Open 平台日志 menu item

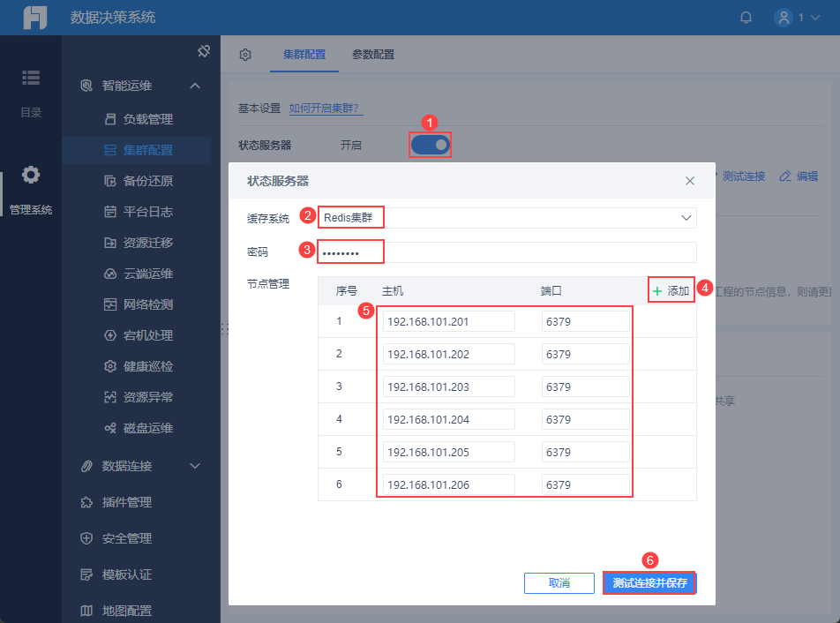pyautogui.click(x=139, y=212)
